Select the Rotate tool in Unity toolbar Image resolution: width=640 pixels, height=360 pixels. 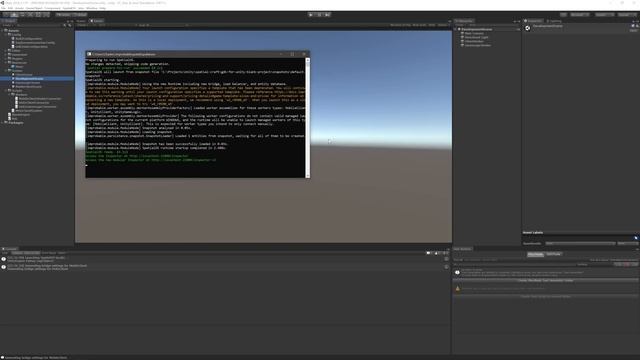22,15
